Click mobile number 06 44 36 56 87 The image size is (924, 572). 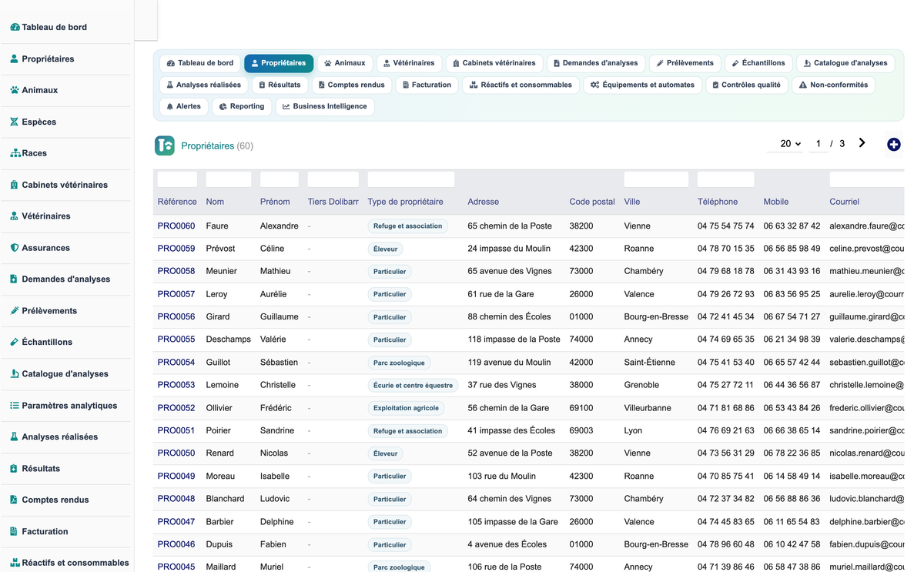792,385
